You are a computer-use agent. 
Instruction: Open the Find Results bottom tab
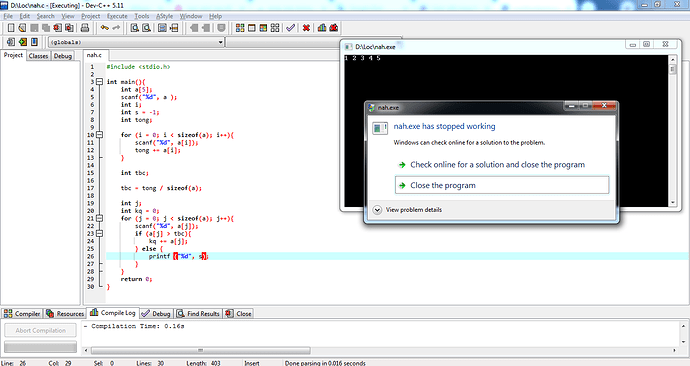[x=198, y=314]
